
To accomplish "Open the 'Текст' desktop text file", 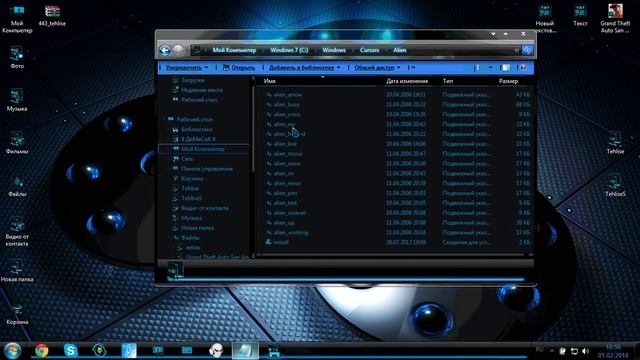I will (580, 16).
